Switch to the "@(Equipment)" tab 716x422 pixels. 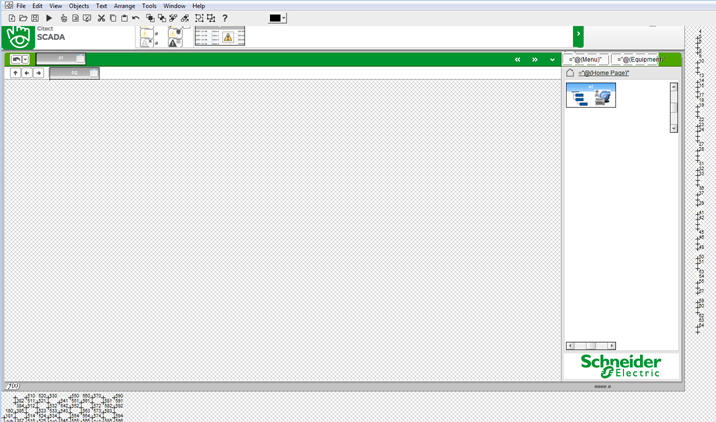coord(638,60)
